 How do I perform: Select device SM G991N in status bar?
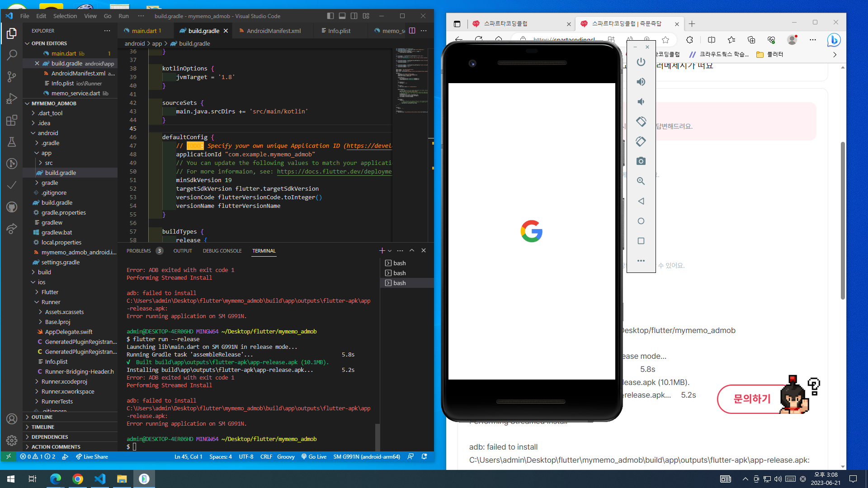(x=367, y=457)
